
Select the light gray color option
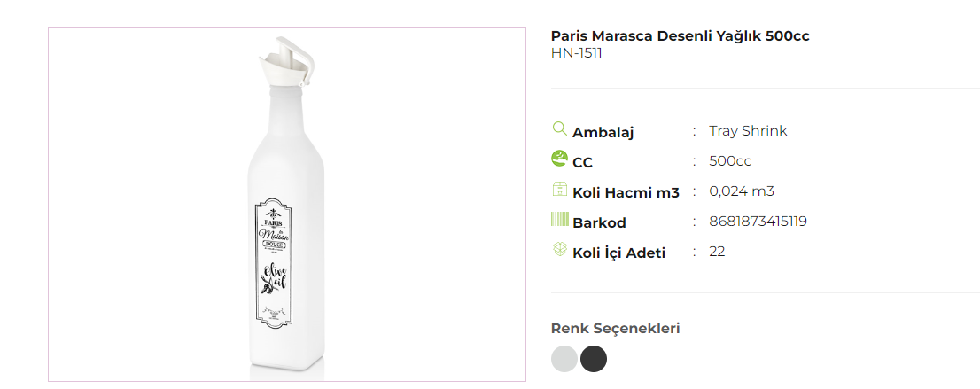564,359
